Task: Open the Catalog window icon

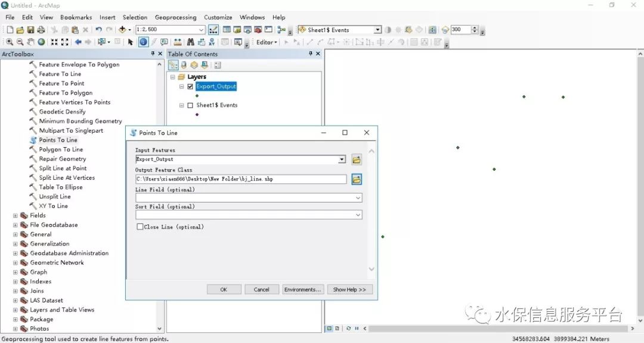Action: (x=237, y=30)
